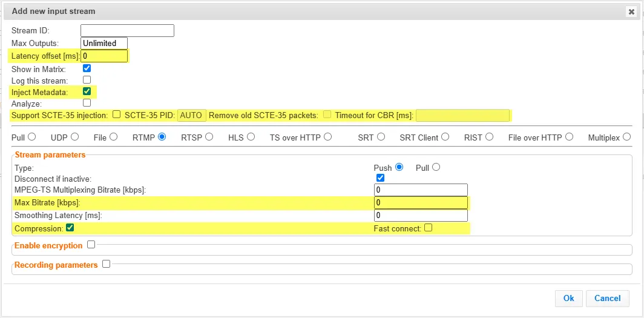Check the Enable encryption box
644x318 pixels.
tap(91, 245)
